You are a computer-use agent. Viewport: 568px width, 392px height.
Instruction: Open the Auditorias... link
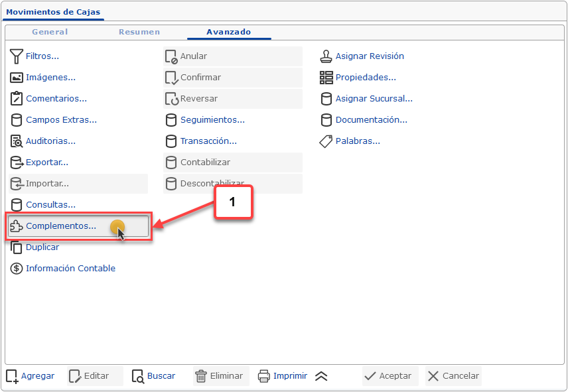(50, 141)
